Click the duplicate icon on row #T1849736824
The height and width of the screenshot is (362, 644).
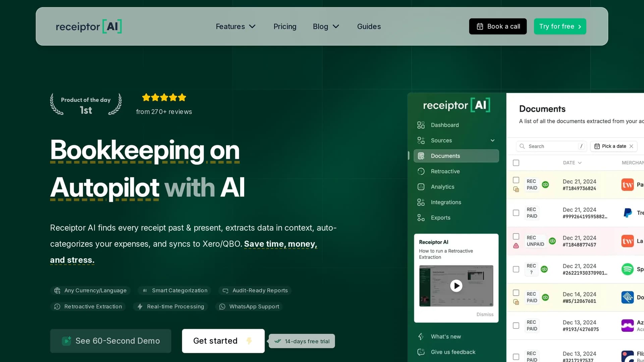(516, 189)
